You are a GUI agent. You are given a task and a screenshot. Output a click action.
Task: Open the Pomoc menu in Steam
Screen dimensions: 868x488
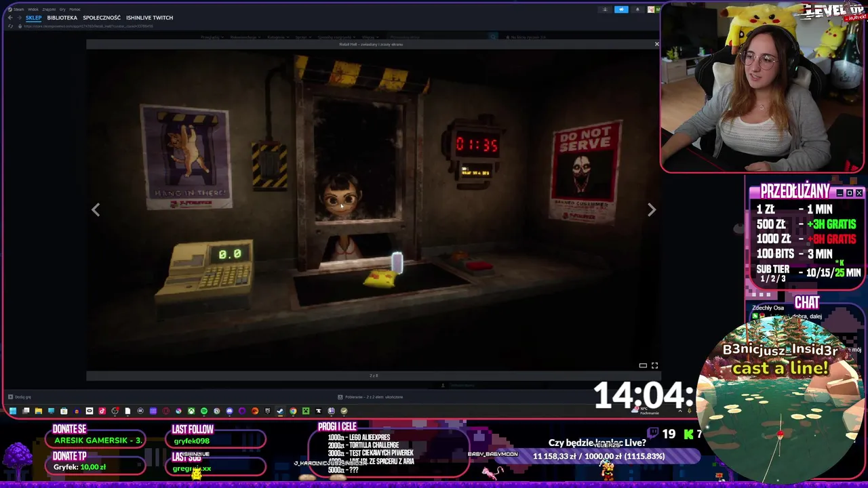click(75, 9)
